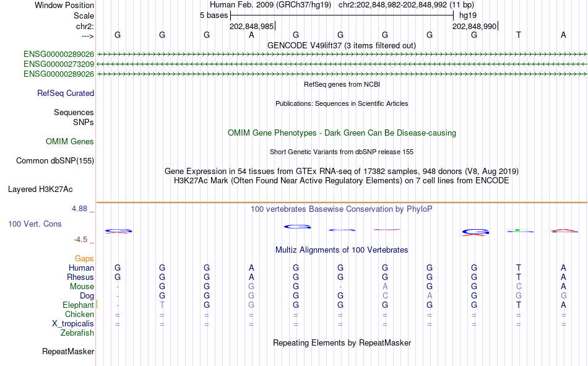Click the hg19 label beside the scale bar
This screenshot has width=588, height=366.
(468, 15)
